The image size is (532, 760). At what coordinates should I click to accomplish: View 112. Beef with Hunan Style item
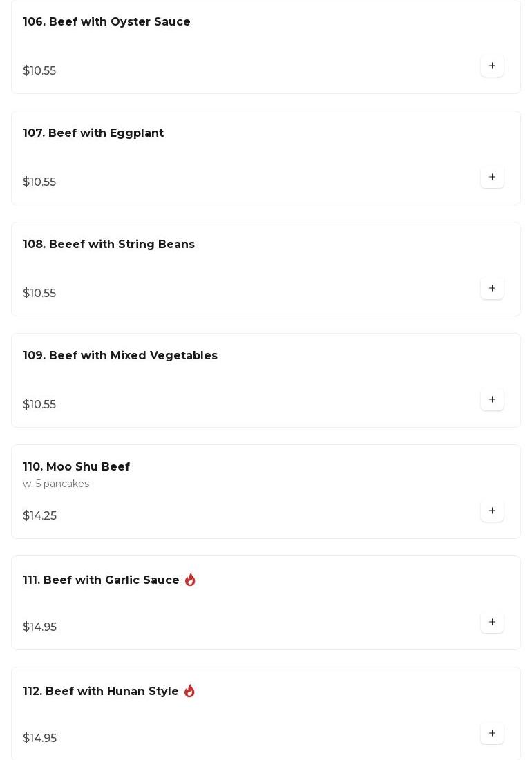(x=101, y=692)
